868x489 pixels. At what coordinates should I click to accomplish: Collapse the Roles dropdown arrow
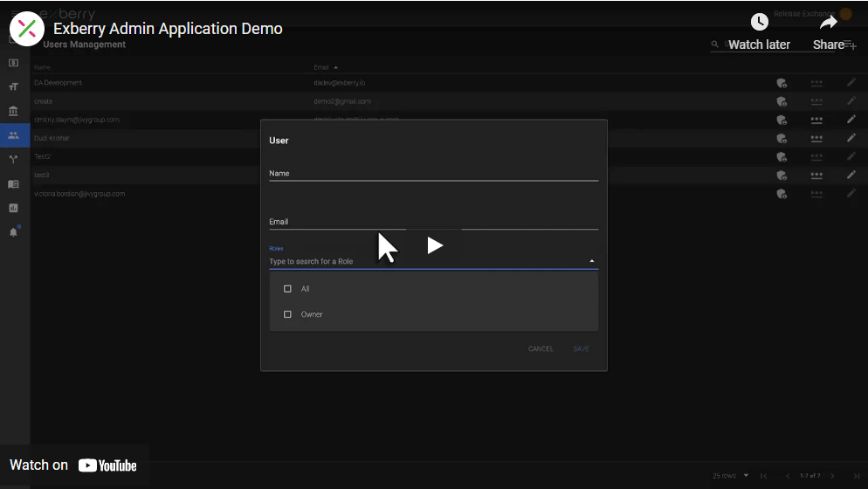pos(592,261)
